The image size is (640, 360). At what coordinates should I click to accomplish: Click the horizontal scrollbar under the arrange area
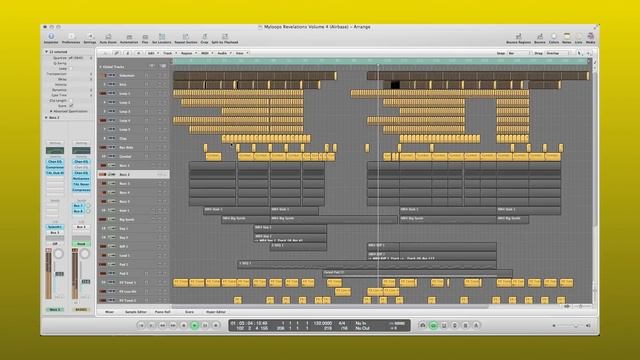tap(331, 306)
